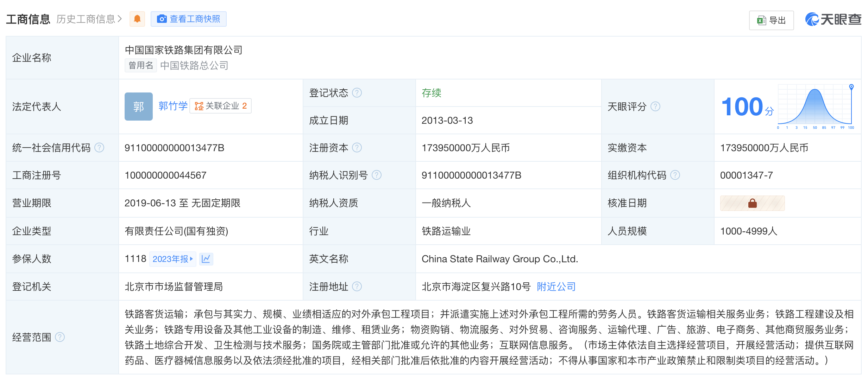View 关联企业 2 related companies tag
The width and height of the screenshot is (868, 379).
click(221, 106)
